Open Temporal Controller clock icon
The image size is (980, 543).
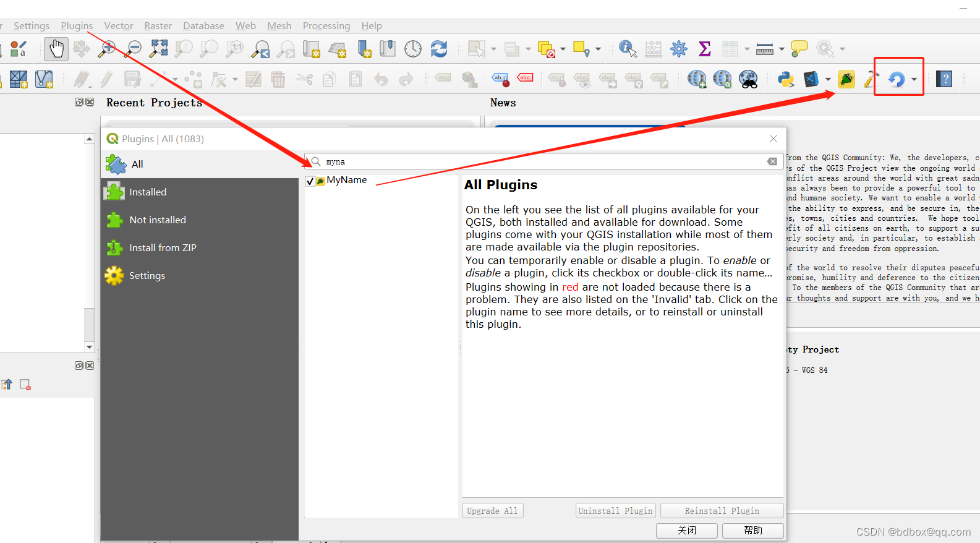[x=413, y=49]
